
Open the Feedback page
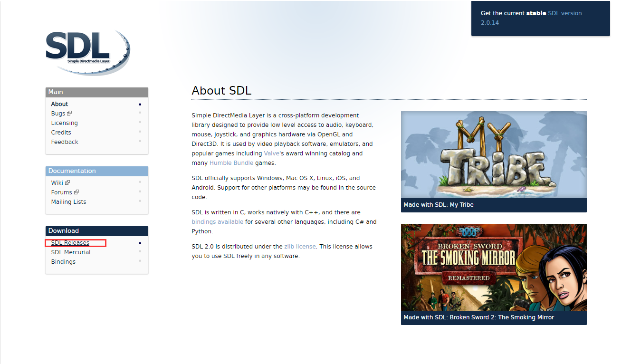64,142
